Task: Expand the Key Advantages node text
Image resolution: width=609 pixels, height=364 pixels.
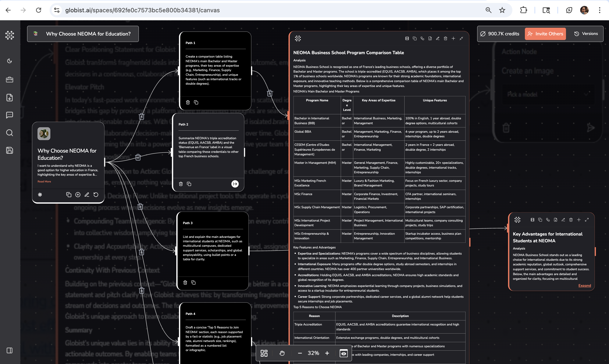Action: 584,285
